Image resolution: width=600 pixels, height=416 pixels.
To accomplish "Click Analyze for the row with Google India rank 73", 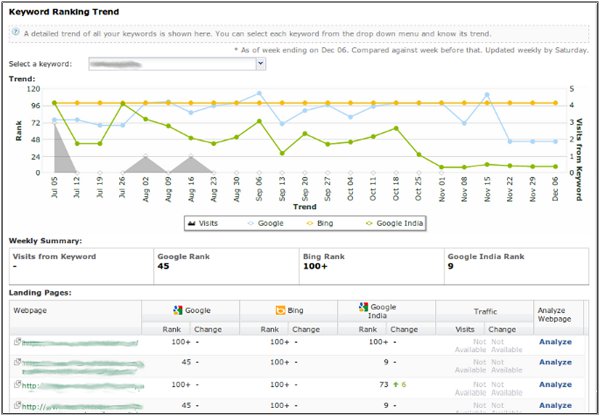I will (555, 385).
